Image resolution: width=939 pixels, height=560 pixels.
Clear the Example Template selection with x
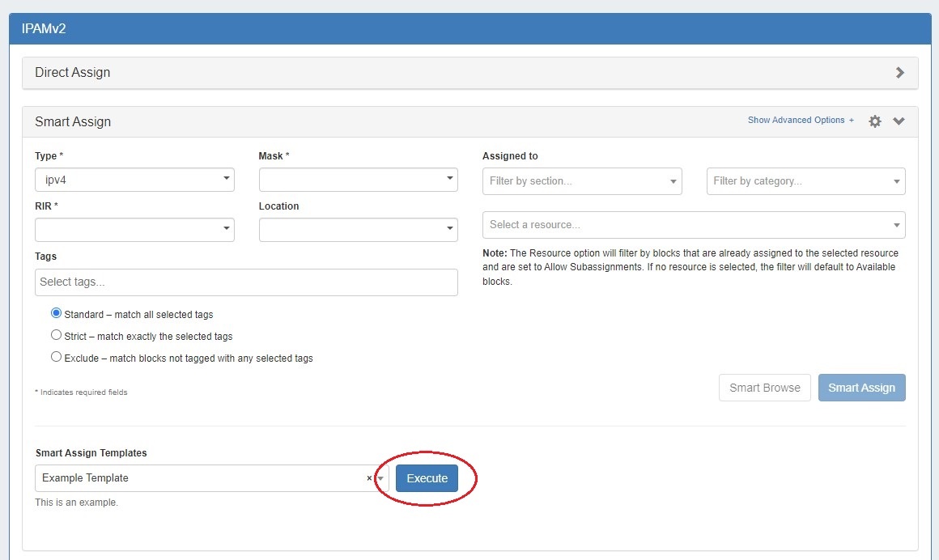pos(369,478)
